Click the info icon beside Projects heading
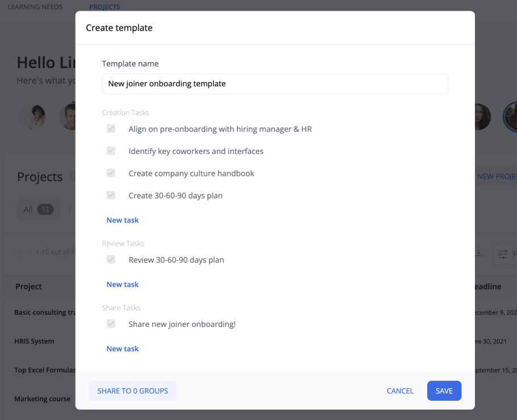 click(x=73, y=177)
